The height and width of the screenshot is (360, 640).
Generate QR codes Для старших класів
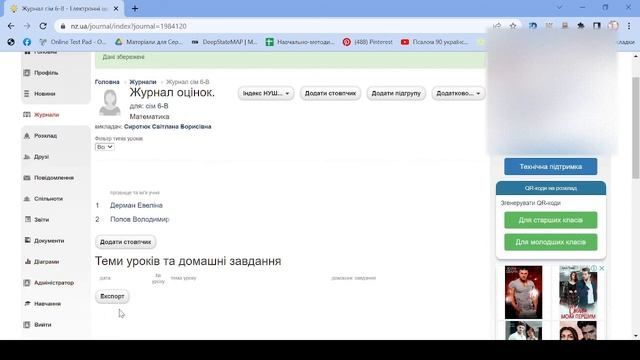coord(551,220)
